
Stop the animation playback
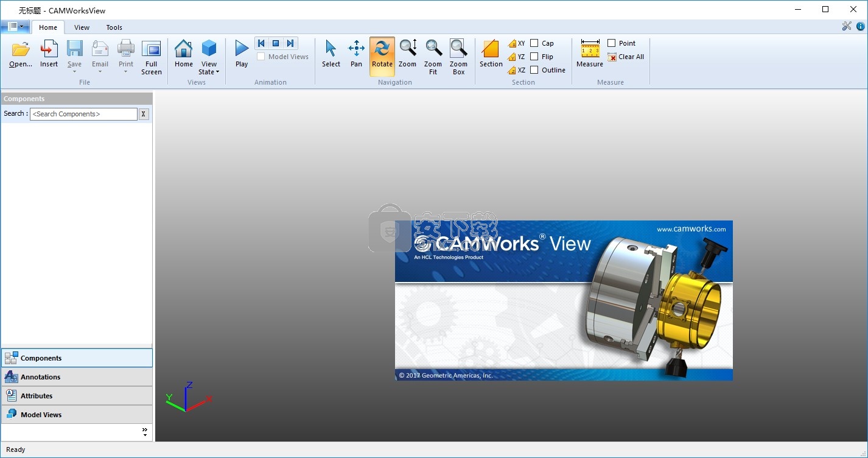(x=276, y=43)
